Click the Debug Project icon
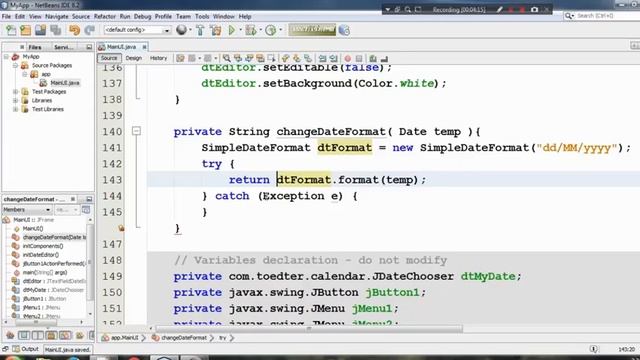 251,30
